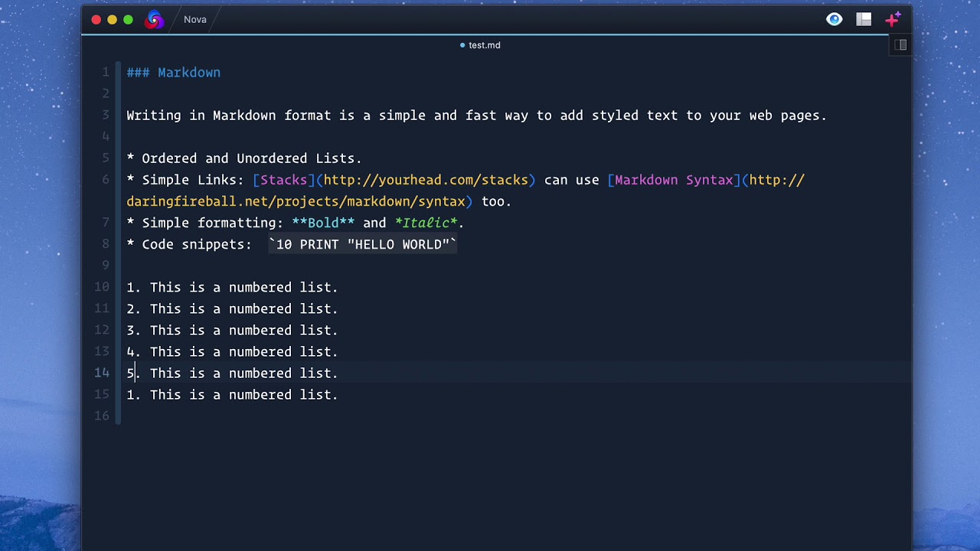Click line number 1 in gutter
Viewport: 980px width, 551px height.
click(106, 73)
